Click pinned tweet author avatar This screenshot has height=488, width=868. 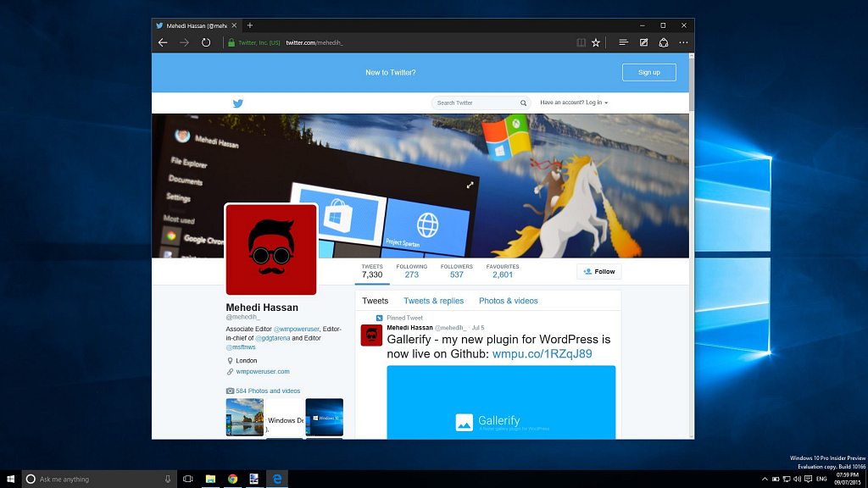coord(371,335)
